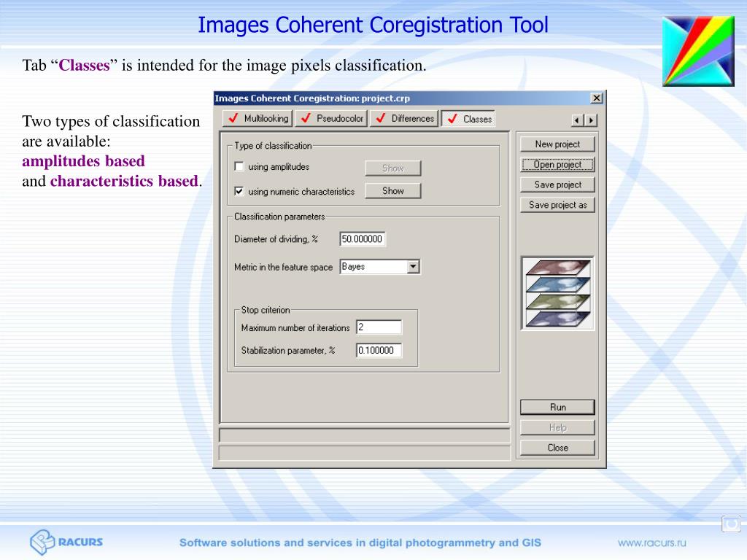Click the New project button

coord(557,144)
